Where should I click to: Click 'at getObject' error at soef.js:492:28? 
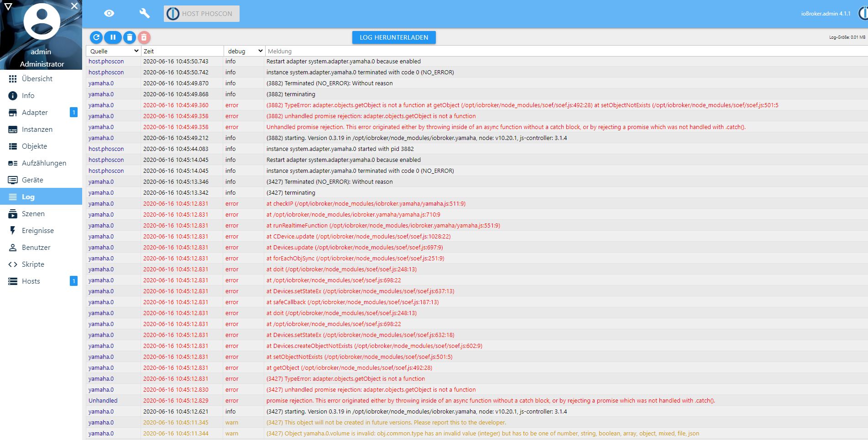(x=349, y=368)
